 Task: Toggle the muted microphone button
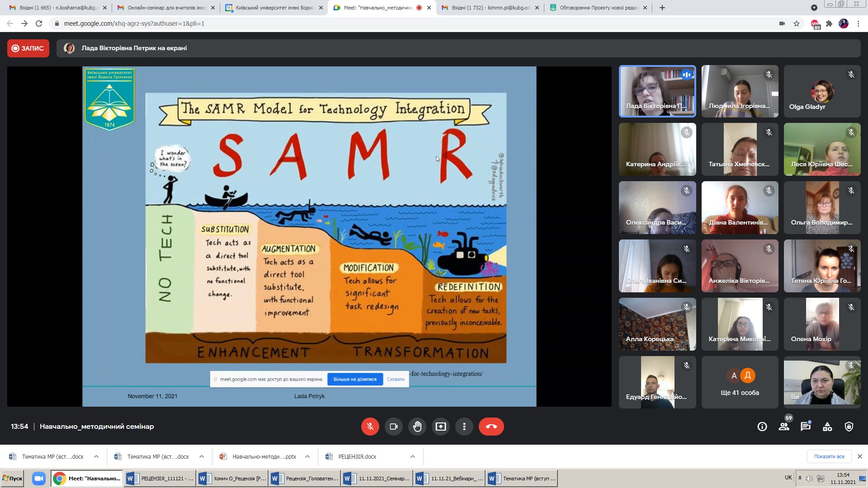[370, 427]
